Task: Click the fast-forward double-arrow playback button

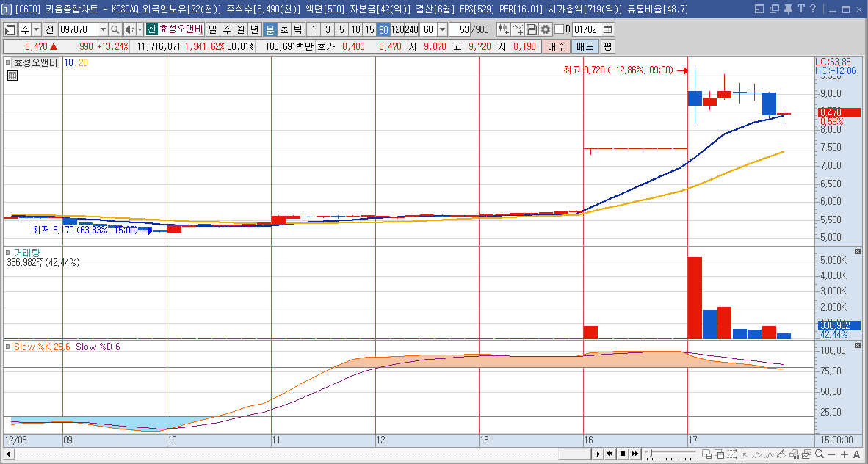Action: click(634, 454)
